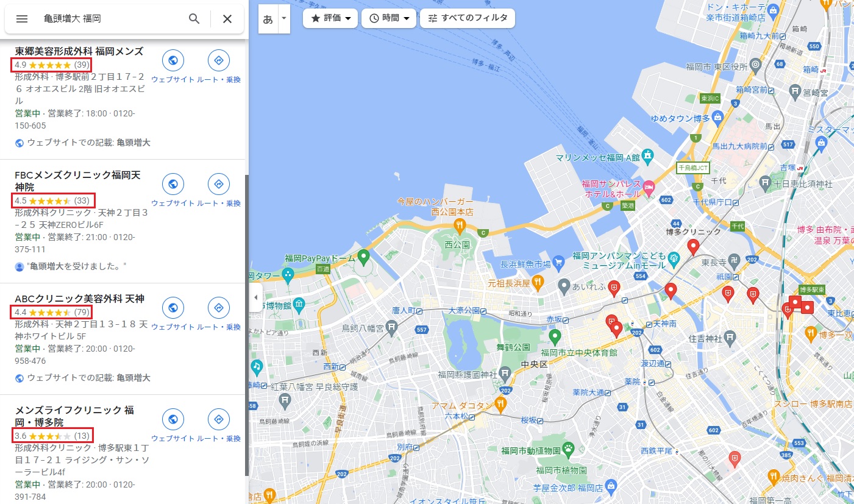Click the 福岡サンパレス hotel marker
This screenshot has height=504, width=854.
point(649,188)
